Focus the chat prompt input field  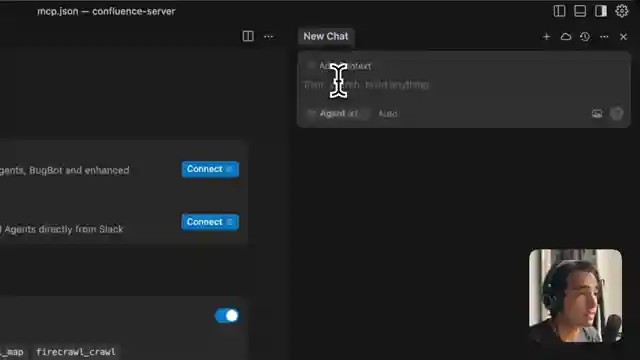click(x=464, y=85)
